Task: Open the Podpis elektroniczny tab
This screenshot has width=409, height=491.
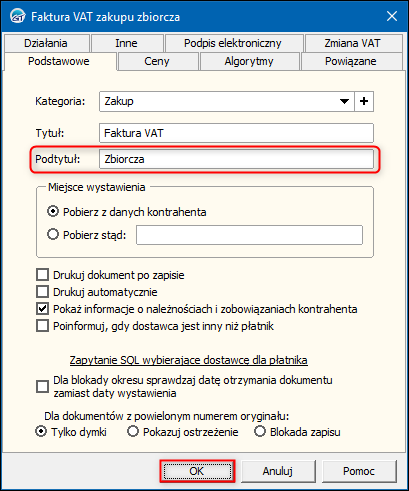Action: click(x=234, y=43)
